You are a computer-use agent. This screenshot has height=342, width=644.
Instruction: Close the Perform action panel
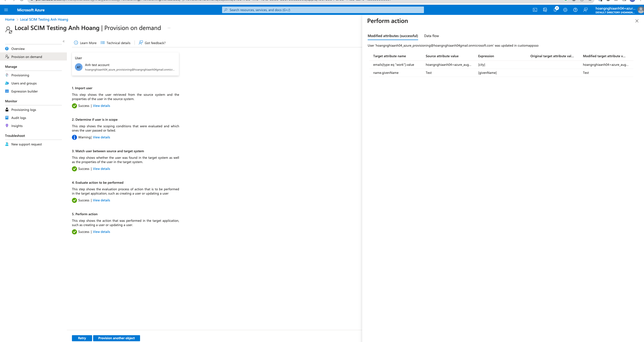click(x=637, y=21)
